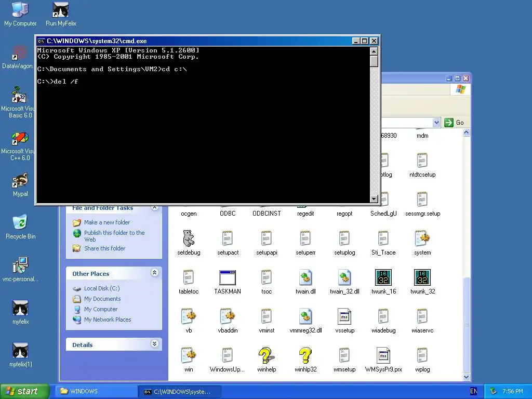Click the EN language indicator
This screenshot has height=399, width=532.
(x=474, y=391)
